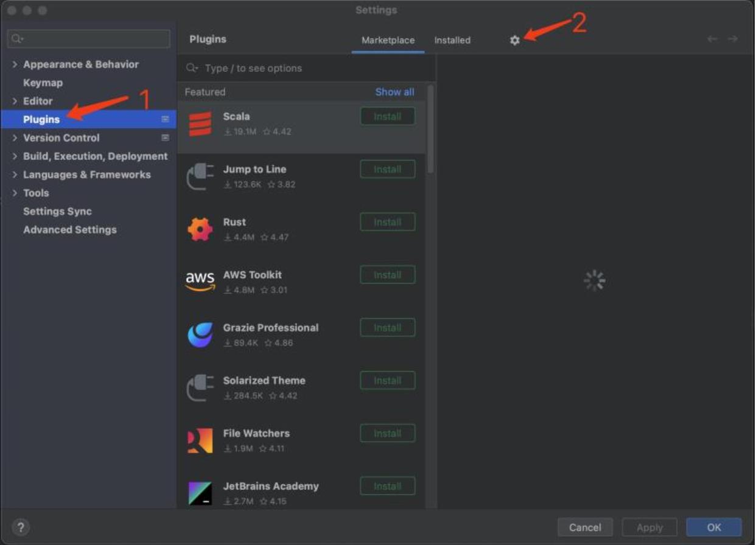756x545 pixels.
Task: Open the plugins gear settings menu
Action: (x=515, y=40)
